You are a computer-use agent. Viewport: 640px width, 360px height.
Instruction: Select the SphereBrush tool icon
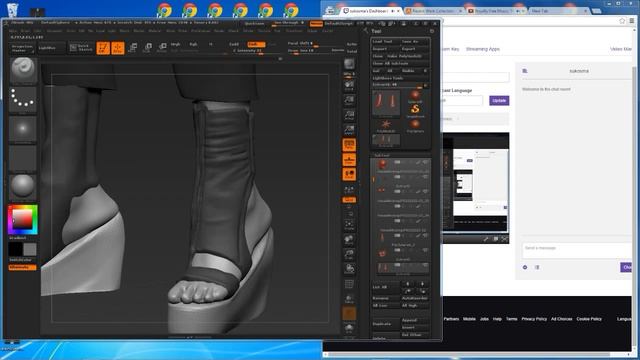click(x=415, y=96)
